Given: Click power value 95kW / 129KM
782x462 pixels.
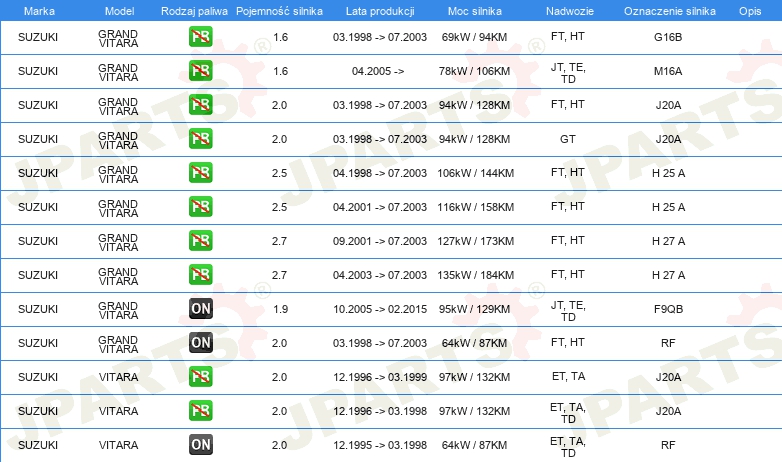Looking at the screenshot, I should coord(474,309).
